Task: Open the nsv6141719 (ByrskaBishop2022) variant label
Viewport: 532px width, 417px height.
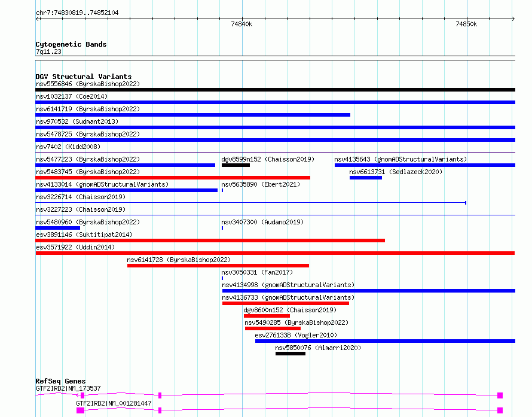Action: [x=88, y=109]
